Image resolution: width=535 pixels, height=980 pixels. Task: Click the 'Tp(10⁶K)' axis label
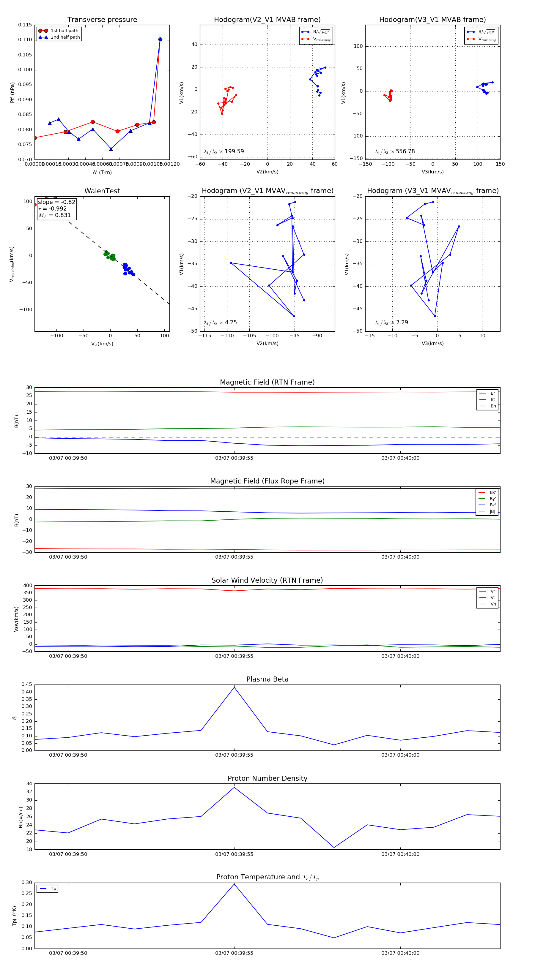[x=15, y=916]
